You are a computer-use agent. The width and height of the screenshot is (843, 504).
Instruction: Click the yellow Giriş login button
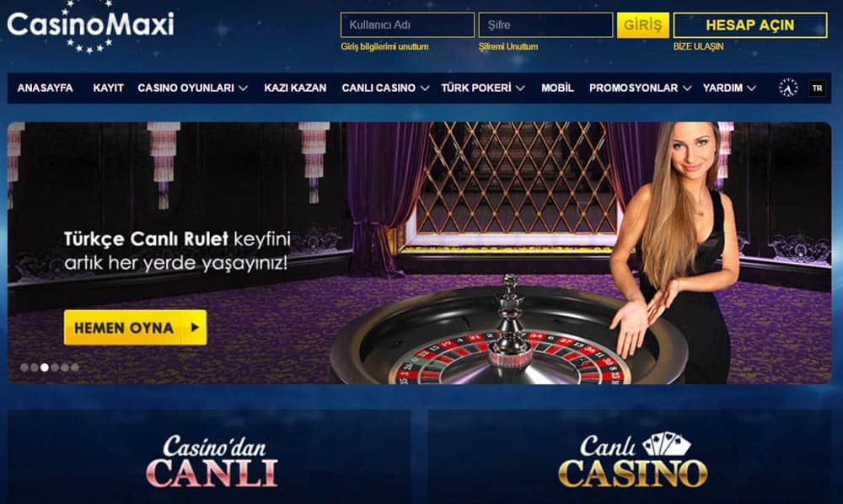(x=643, y=25)
